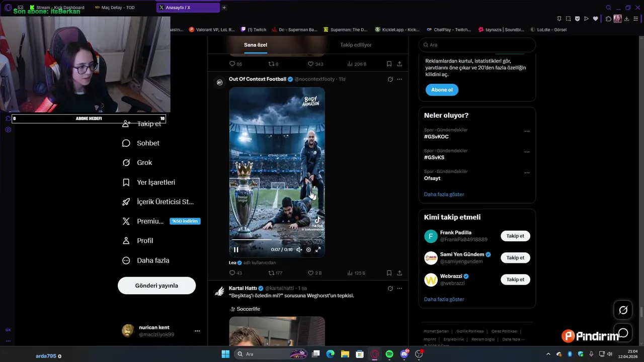
Task: Like the Out Of Context Football post
Action: pyautogui.click(x=314, y=273)
